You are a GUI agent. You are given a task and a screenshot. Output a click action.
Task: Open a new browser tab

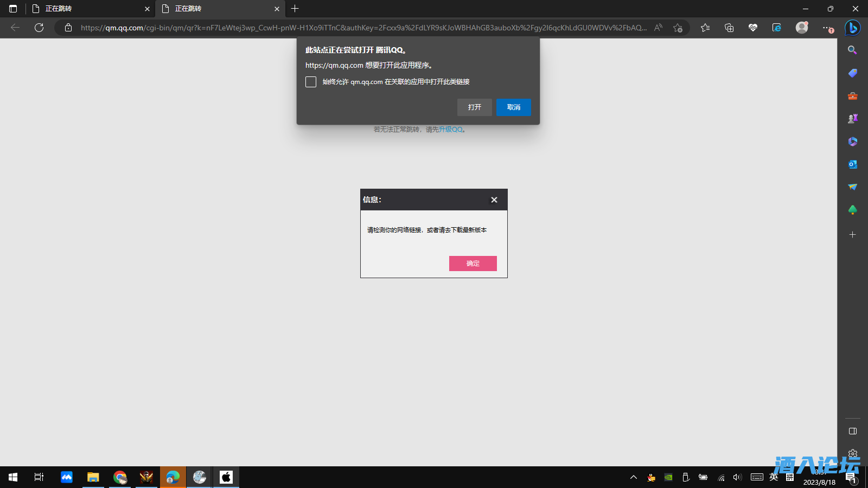[295, 9]
